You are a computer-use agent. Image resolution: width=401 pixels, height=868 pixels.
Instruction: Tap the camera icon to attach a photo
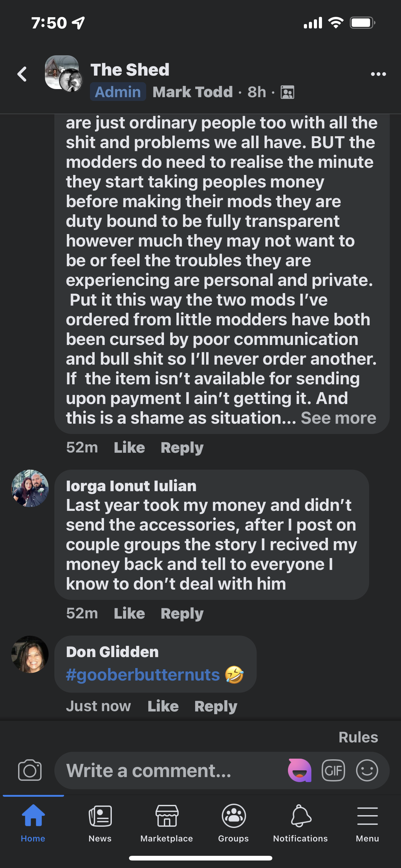(x=30, y=770)
